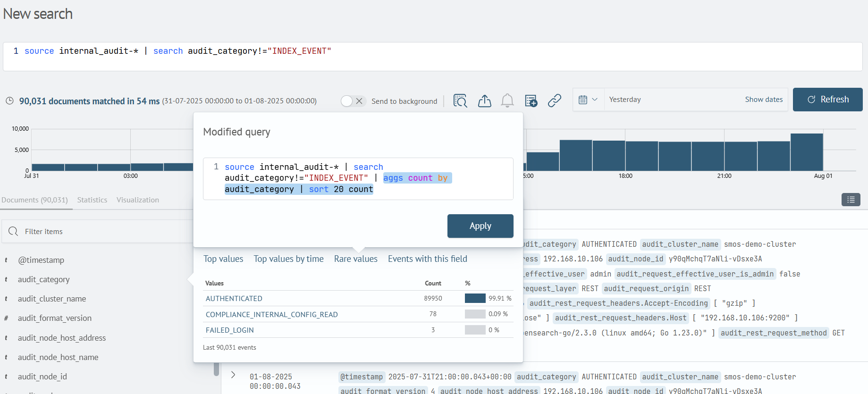Screen dimensions: 868x394
Task: Click the Modified query code editor
Action: click(358, 178)
